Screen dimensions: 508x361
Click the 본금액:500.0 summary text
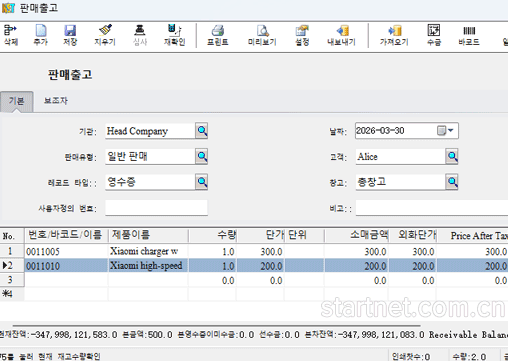[147, 335]
